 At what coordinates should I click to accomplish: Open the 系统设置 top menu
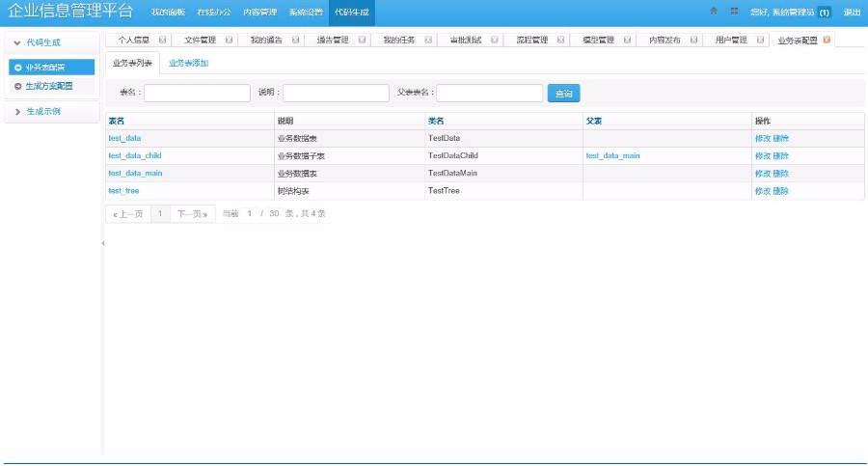(x=306, y=13)
